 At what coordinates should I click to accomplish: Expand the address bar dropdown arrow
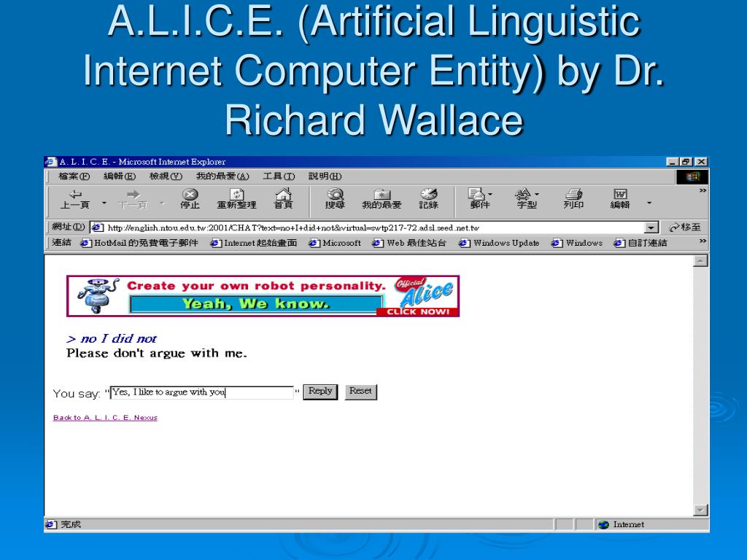[x=651, y=227]
